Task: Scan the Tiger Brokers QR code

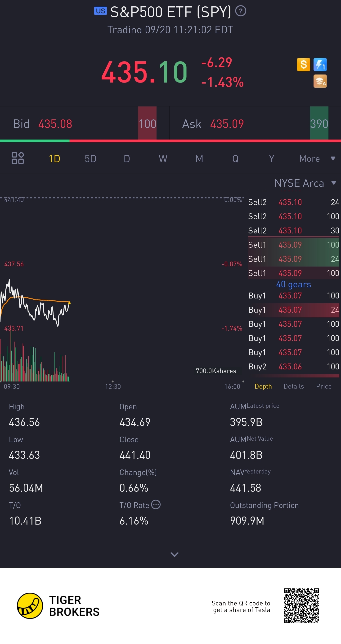Action: [301, 605]
